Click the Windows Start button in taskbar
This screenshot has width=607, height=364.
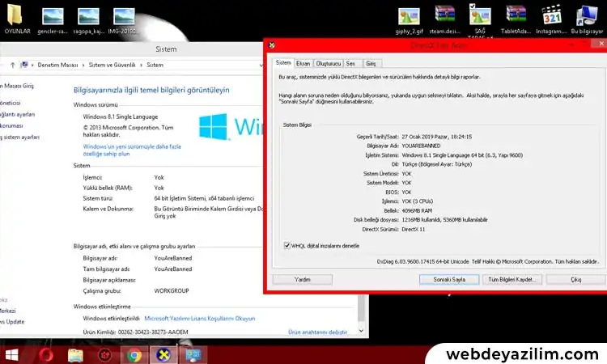(11, 355)
